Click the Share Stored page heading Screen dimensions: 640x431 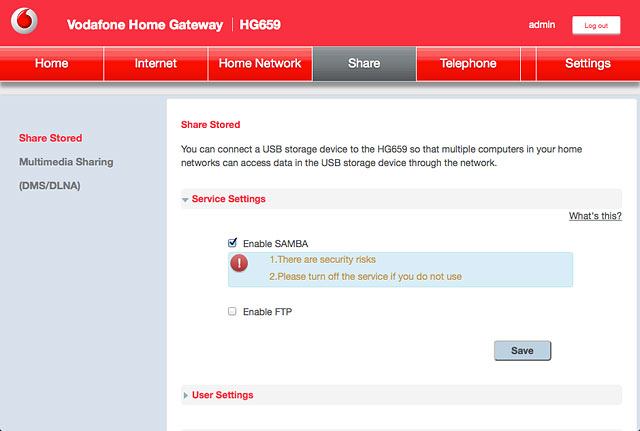(211, 124)
